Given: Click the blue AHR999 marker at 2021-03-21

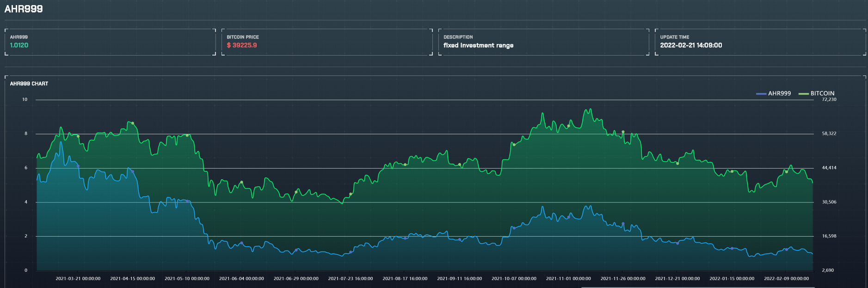Looking at the screenshot, I should [x=78, y=166].
